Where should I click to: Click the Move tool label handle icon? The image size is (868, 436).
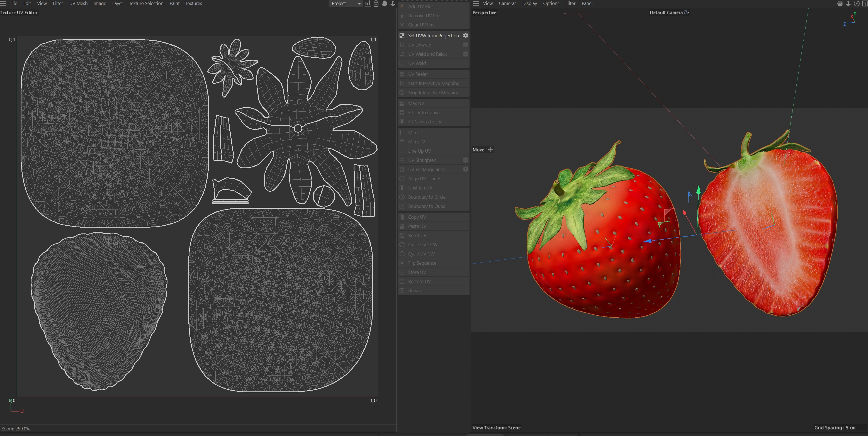(490, 150)
